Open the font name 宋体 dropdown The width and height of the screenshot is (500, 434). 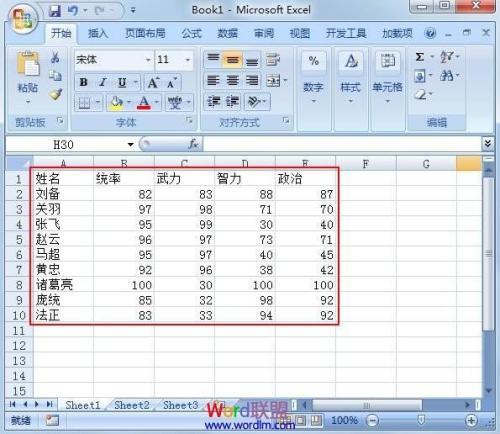[x=148, y=60]
